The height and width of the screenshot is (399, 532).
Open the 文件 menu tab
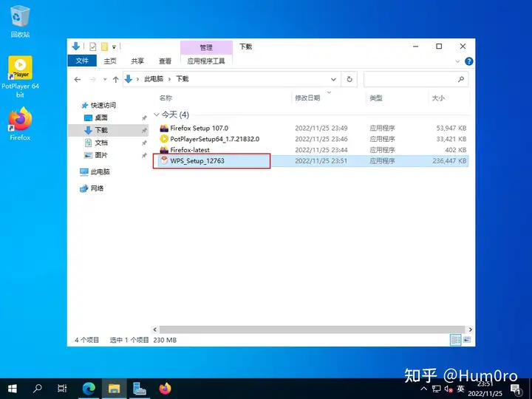pos(82,61)
